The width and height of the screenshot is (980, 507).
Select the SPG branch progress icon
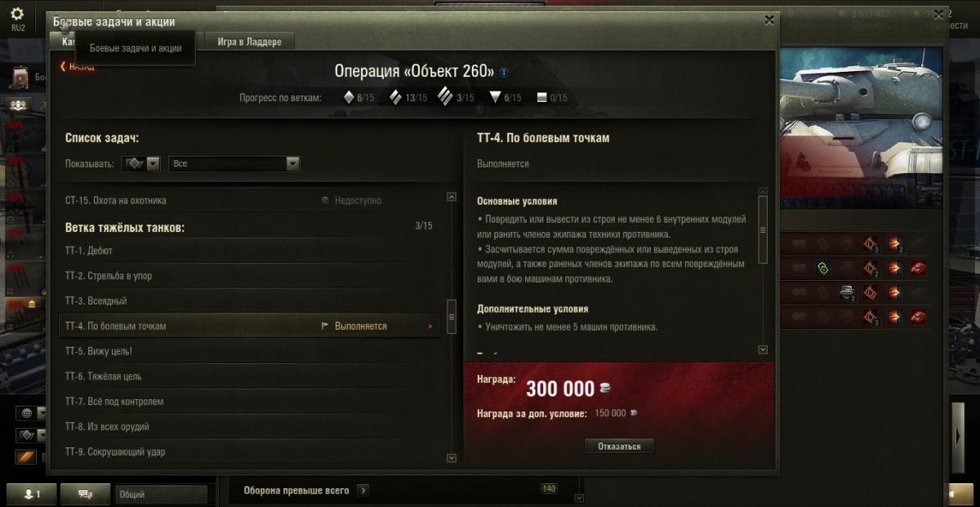(541, 97)
